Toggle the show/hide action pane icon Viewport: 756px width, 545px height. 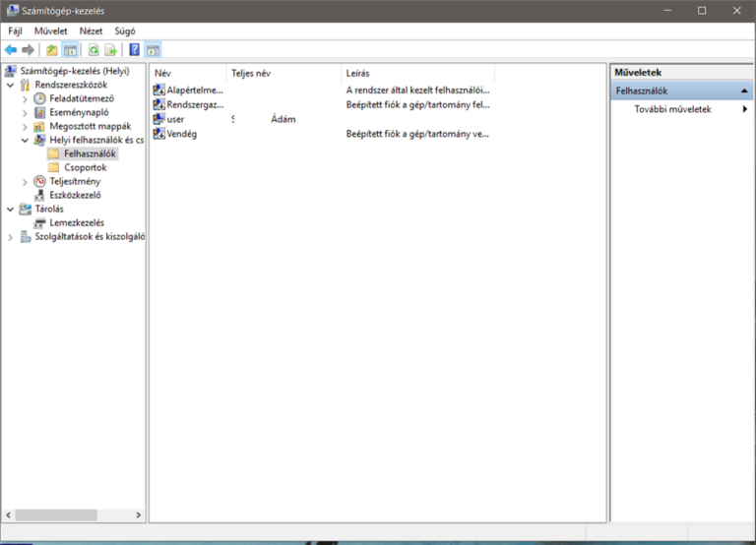[153, 49]
